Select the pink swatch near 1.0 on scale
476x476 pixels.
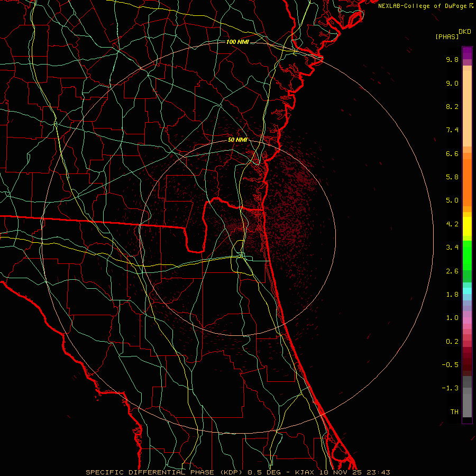pyautogui.click(x=467, y=319)
